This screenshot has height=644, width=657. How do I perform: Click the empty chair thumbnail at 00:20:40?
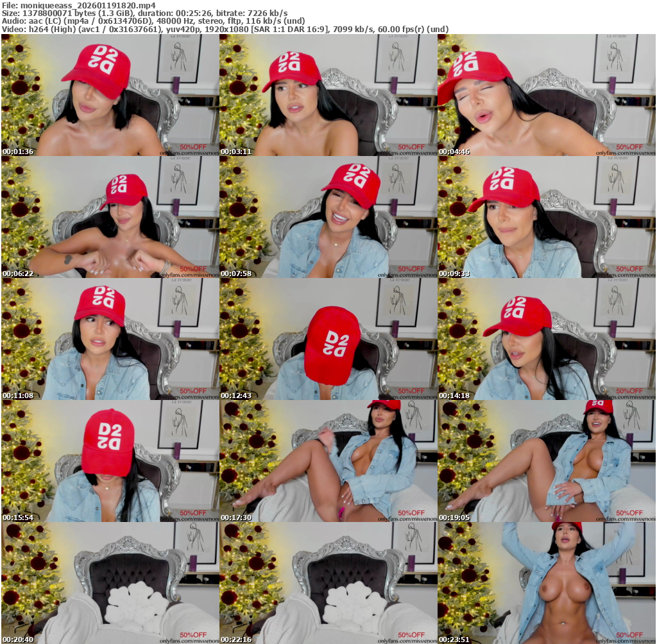(x=110, y=583)
